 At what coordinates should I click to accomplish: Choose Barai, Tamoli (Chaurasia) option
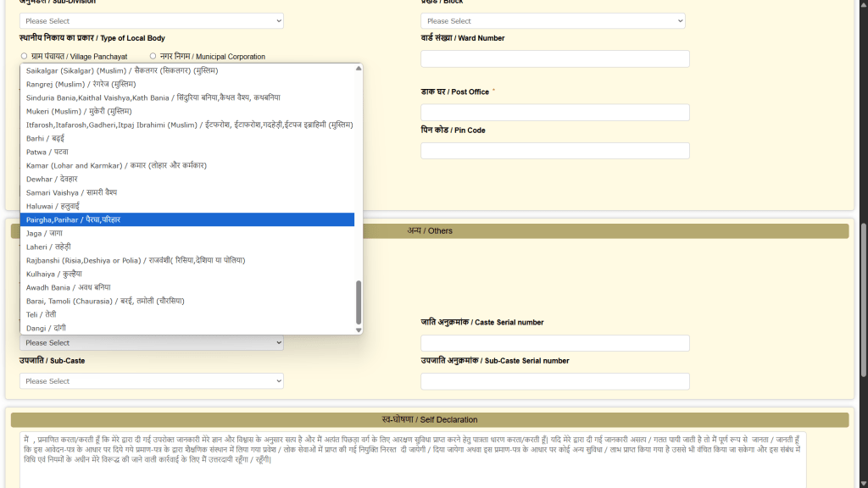(x=187, y=301)
